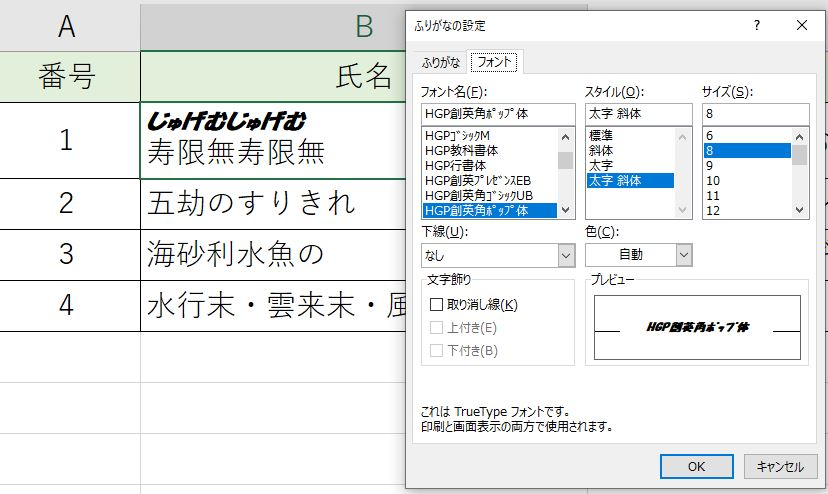Choose HGP創英ﾌﾟﾚｾﾞﾝｽEB font
Viewport: 828px width, 494px height.
click(489, 180)
